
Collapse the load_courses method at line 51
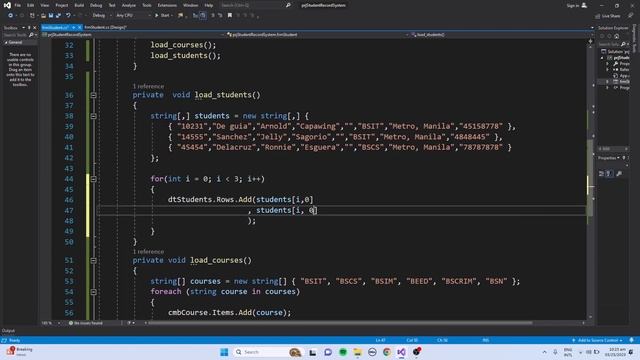coord(93,260)
